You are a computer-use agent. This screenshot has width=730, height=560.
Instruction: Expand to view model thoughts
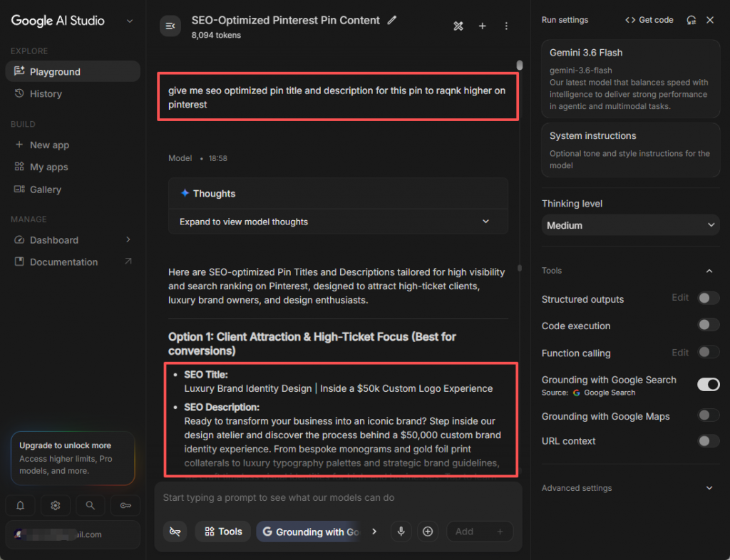(x=338, y=222)
